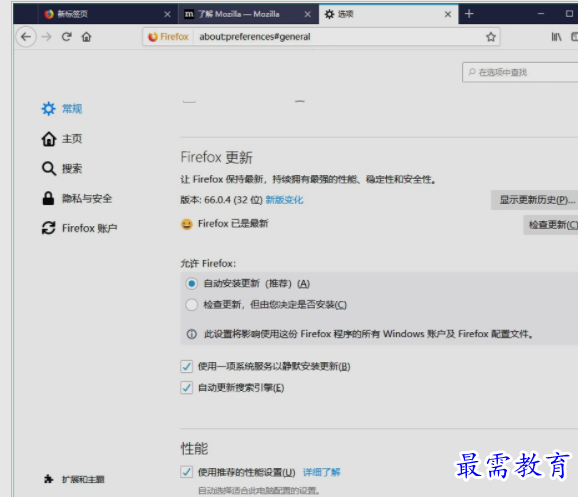Select the 选项 preferences tab
The height and width of the screenshot is (497, 578).
[389, 14]
